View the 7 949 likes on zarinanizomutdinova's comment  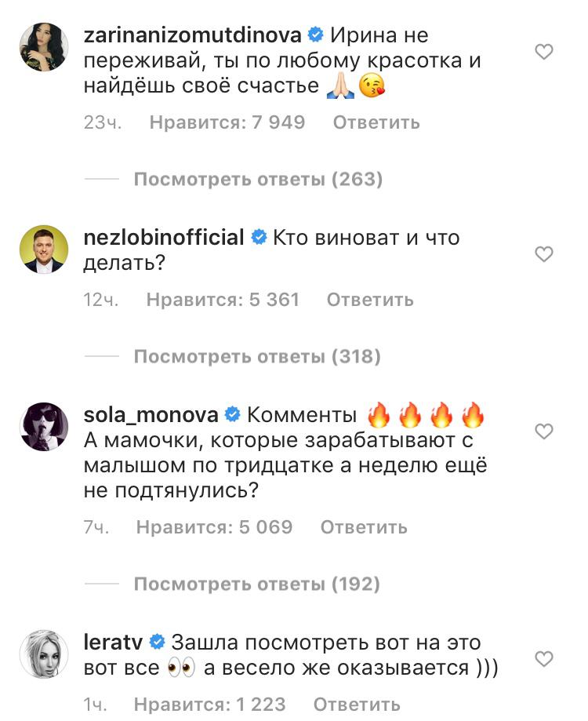click(227, 122)
